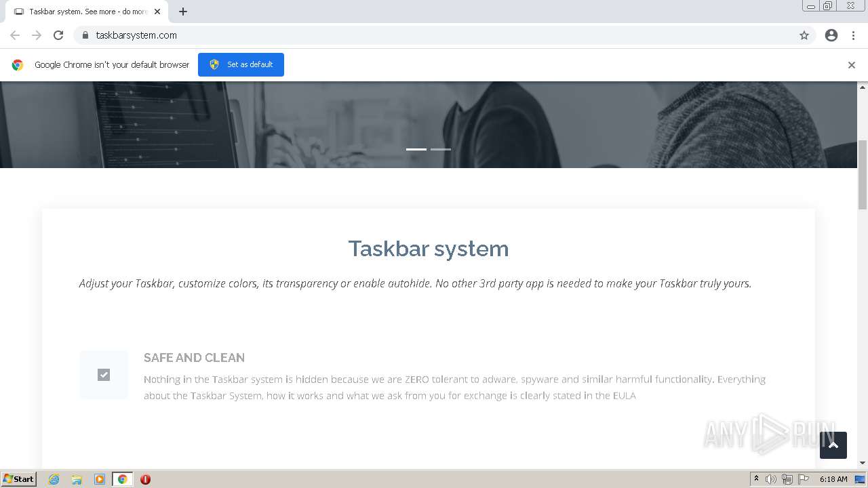868x488 pixels.
Task: Set Chrome as default browser
Action: coord(241,64)
